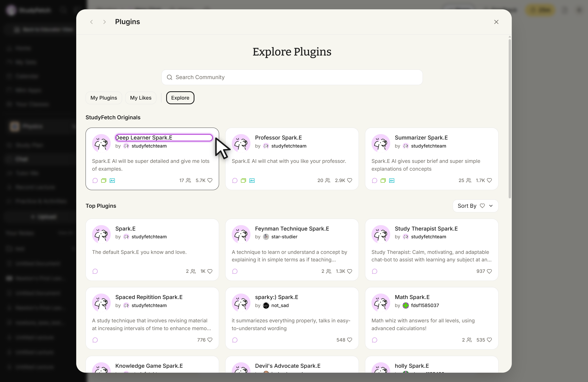Like the Professor Spark.E plugin
This screenshot has width=588, height=382.
[x=350, y=180]
